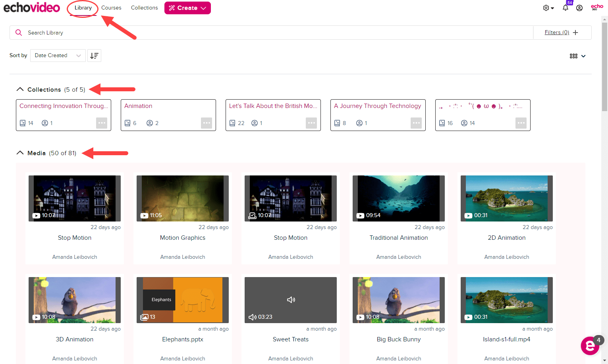Collapse the Media section

point(20,153)
